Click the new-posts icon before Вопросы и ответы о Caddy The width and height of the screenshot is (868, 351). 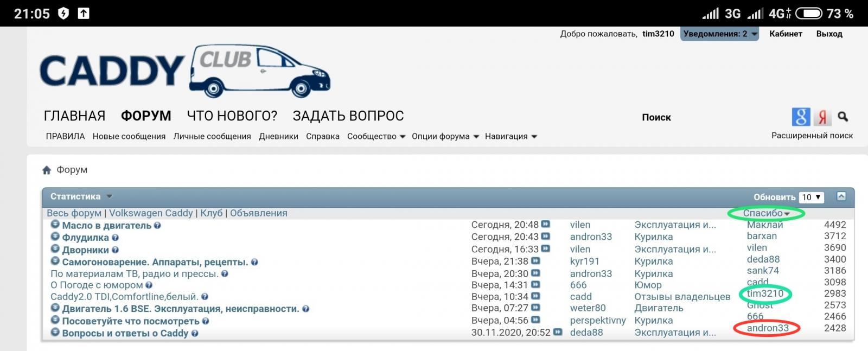point(55,332)
